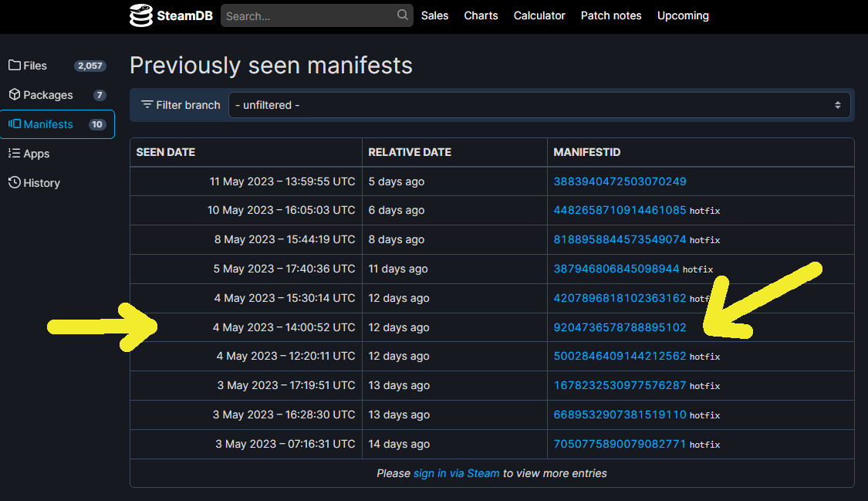Open the Calculator menu item
Viewport: 868px width, 501px height.
pos(539,15)
